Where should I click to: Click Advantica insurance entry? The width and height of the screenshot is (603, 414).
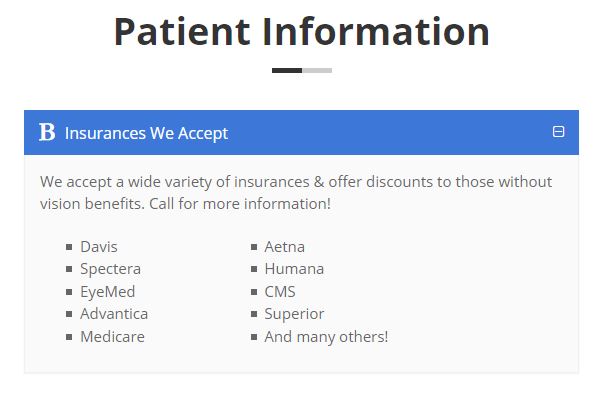point(114,314)
